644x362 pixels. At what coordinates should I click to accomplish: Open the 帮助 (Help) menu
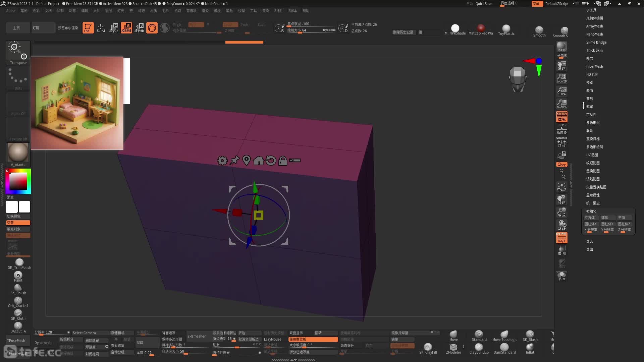pos(306,11)
